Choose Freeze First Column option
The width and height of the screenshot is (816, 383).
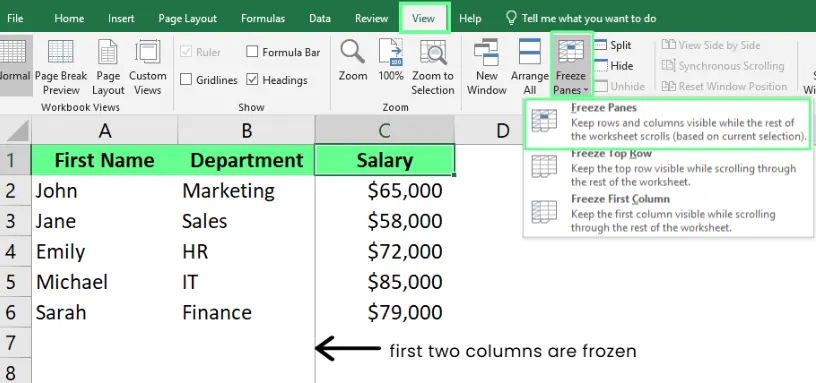(667, 213)
